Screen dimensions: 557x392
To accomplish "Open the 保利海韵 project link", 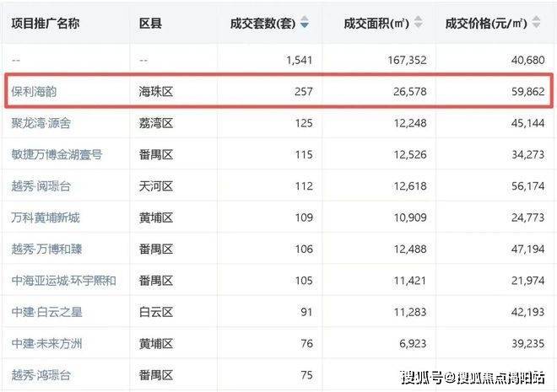I will coord(34,92).
